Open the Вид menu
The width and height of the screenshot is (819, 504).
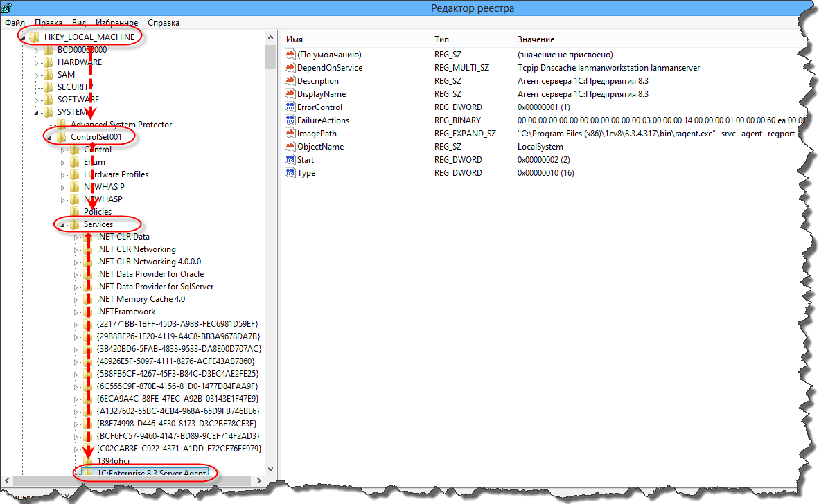pos(79,22)
